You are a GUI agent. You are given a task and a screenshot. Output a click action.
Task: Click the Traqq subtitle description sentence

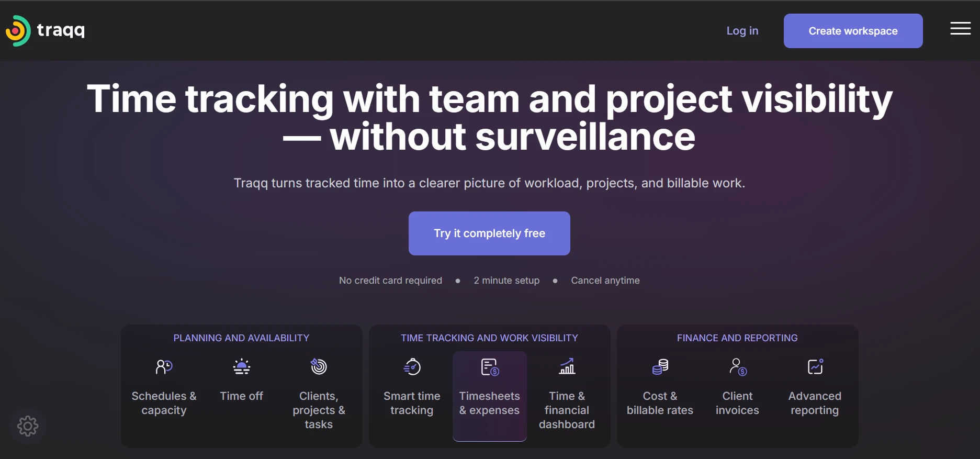coord(490,183)
